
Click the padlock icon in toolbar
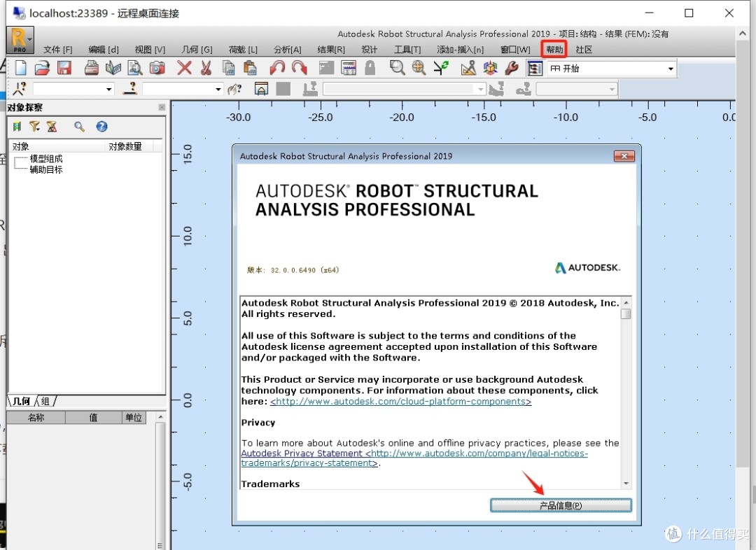(x=370, y=68)
